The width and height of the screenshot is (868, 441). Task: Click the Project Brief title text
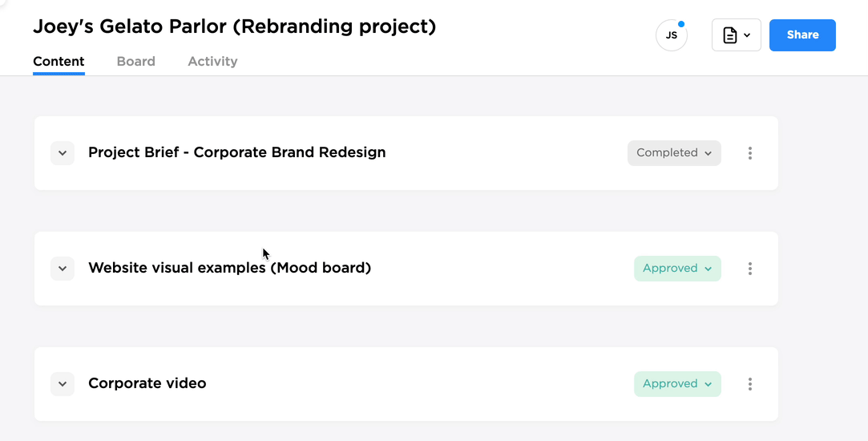[236, 152]
